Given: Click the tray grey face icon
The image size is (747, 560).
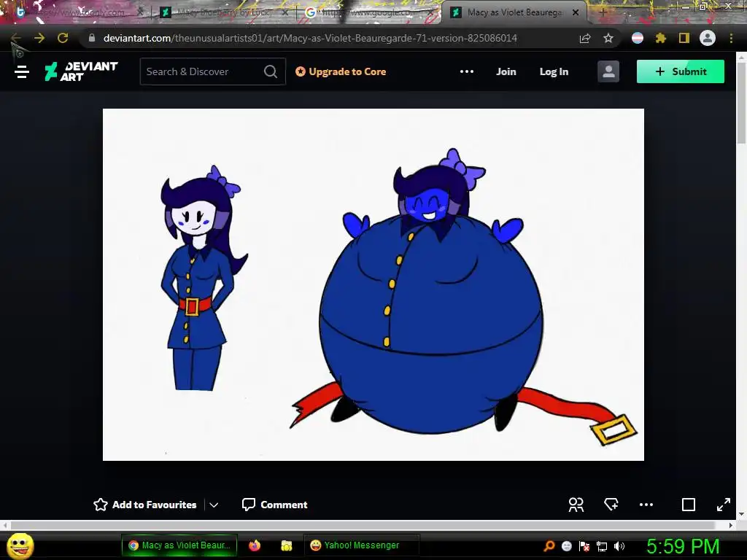Looking at the screenshot, I should 567,546.
